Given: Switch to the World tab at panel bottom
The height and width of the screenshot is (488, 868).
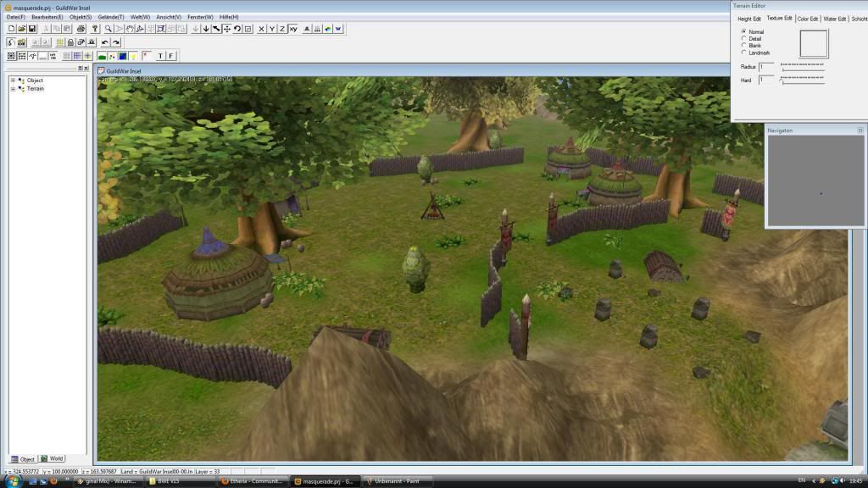Looking at the screenshot, I should (52, 458).
